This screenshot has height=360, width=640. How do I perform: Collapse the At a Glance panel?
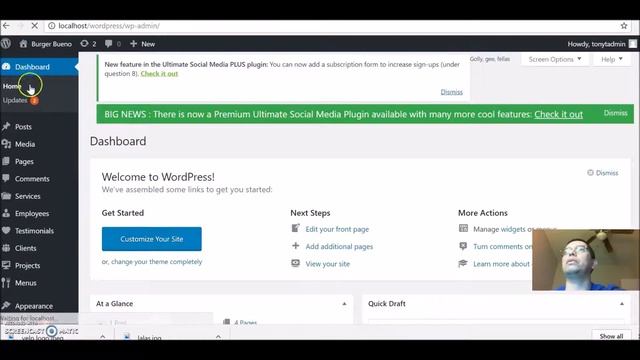tap(344, 304)
